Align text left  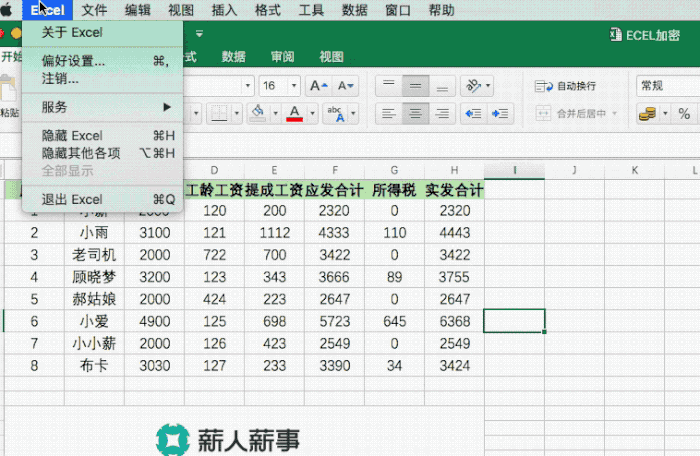coord(389,113)
